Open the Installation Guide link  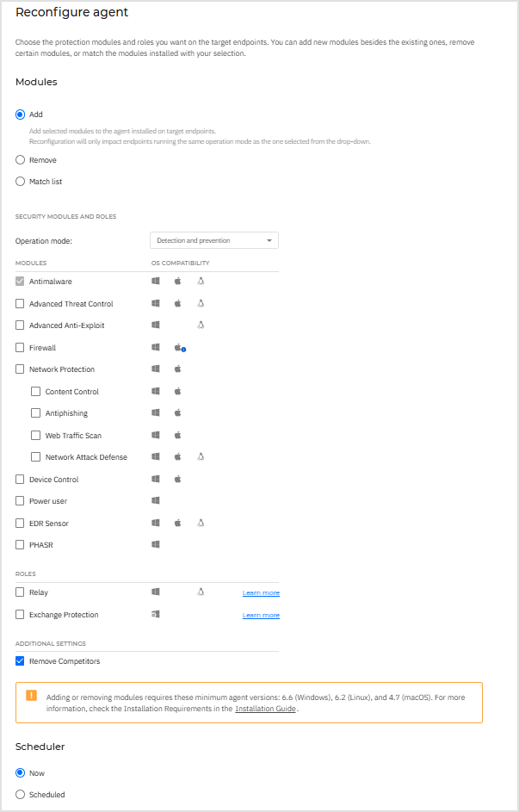click(x=266, y=708)
